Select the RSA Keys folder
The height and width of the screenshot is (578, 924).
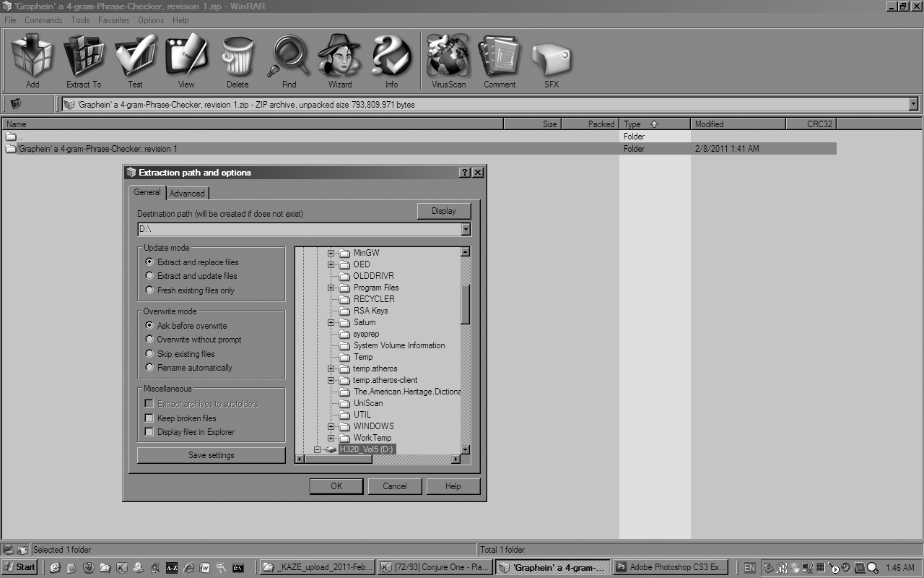click(x=370, y=311)
